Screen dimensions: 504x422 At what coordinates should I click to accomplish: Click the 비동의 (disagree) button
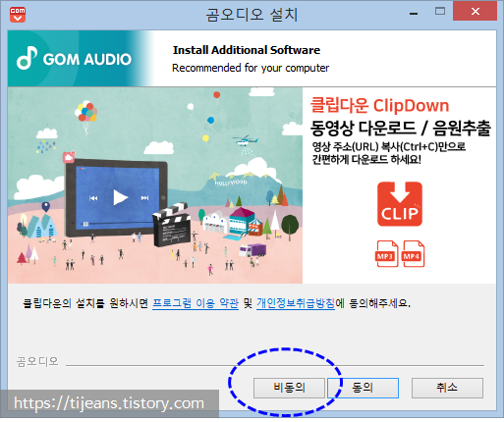(289, 388)
